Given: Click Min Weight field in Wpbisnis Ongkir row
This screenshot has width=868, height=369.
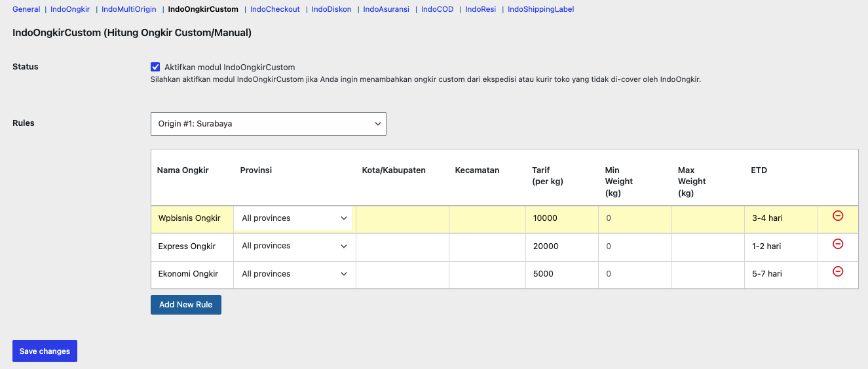Looking at the screenshot, I should [x=635, y=218].
